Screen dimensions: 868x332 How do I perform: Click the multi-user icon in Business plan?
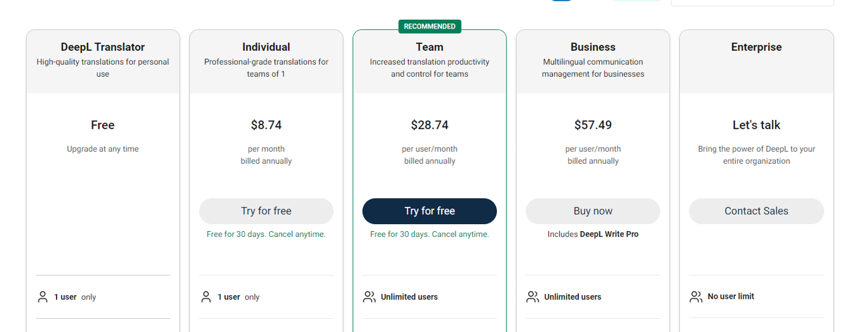[532, 296]
